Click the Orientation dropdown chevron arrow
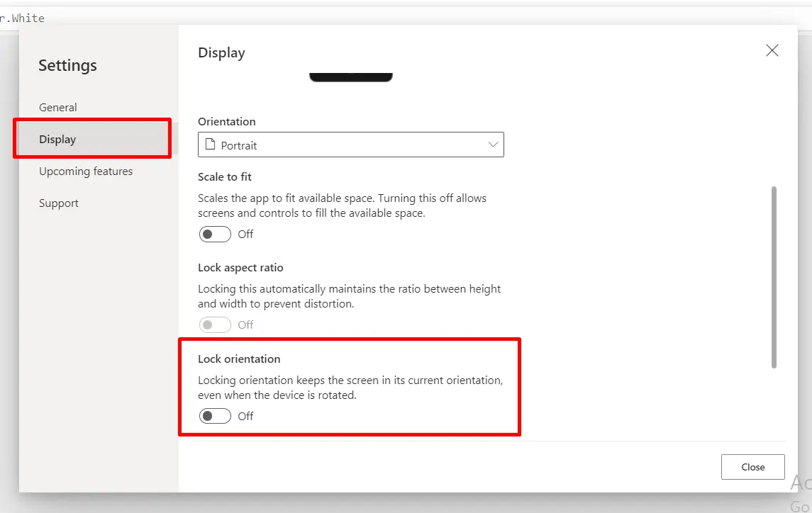This screenshot has width=812, height=513. [x=492, y=145]
